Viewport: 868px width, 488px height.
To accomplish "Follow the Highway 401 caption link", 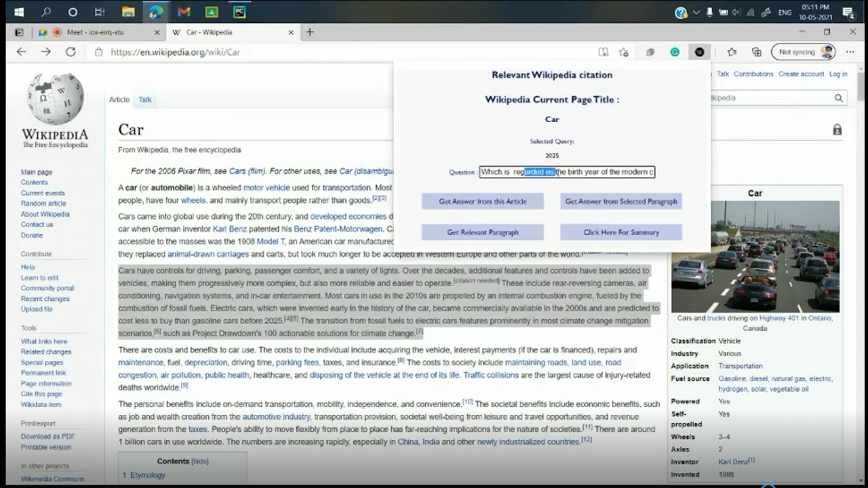I will 781,318.
